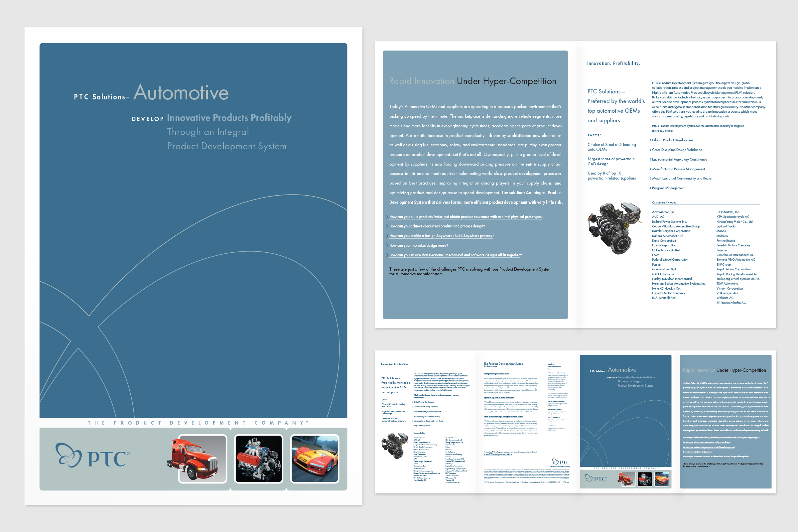Image resolution: width=798 pixels, height=532 pixels.
Task: Click the tiny red truck on the miniature cover
Action: [626, 479]
